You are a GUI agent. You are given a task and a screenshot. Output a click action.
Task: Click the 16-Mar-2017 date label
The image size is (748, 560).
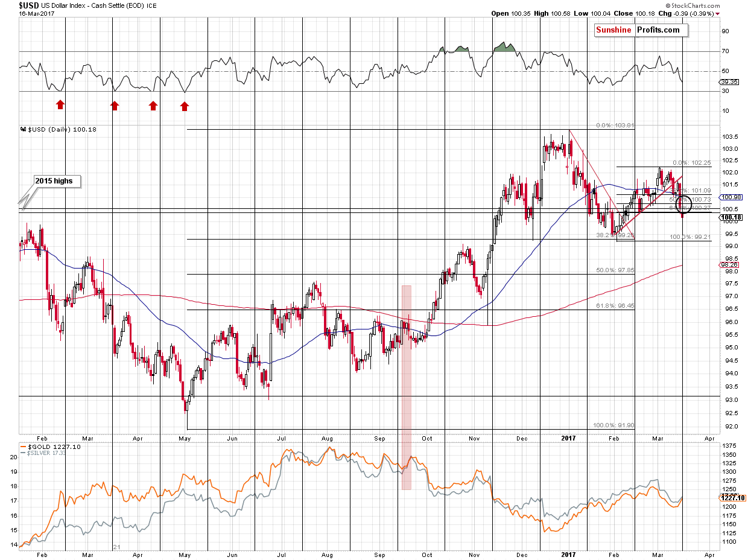36,13
